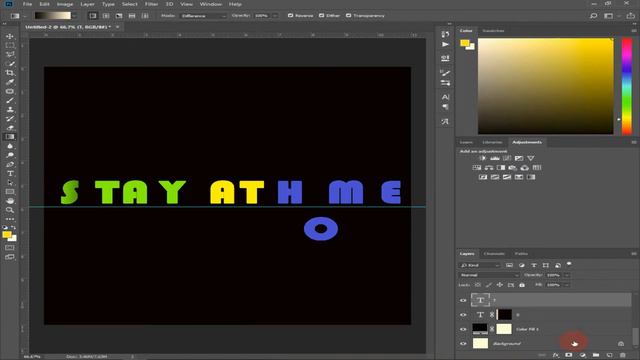Select the Hand tool
640x360 pixels.
[x=10, y=201]
